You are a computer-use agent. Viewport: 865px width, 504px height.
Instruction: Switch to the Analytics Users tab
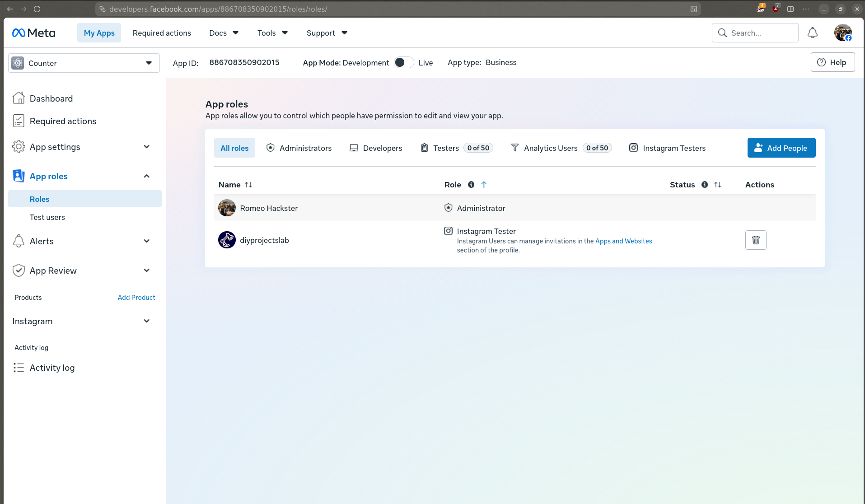pos(561,148)
